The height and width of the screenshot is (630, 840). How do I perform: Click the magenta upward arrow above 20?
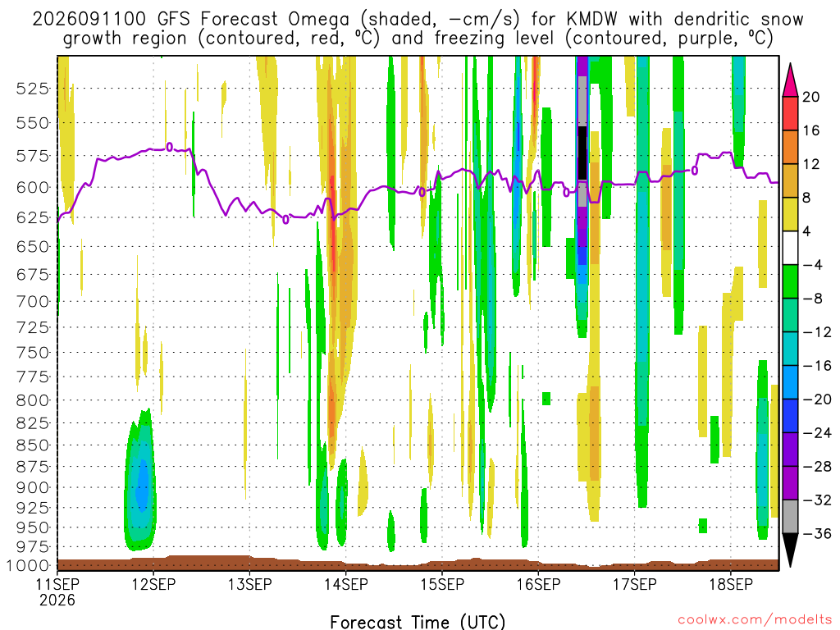[790, 80]
